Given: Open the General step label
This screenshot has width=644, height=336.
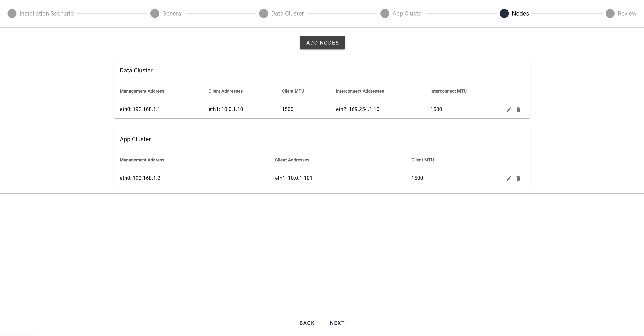Looking at the screenshot, I should pos(172,13).
